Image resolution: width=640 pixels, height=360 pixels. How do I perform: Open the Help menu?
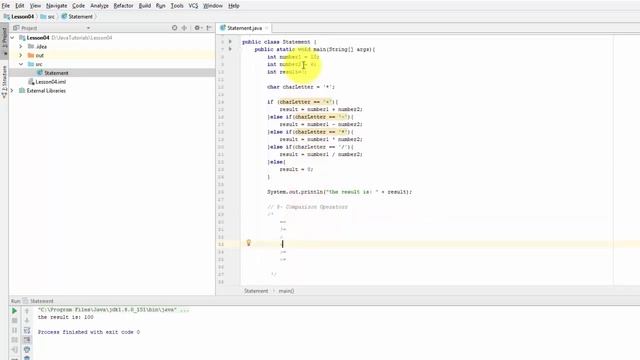(234, 6)
